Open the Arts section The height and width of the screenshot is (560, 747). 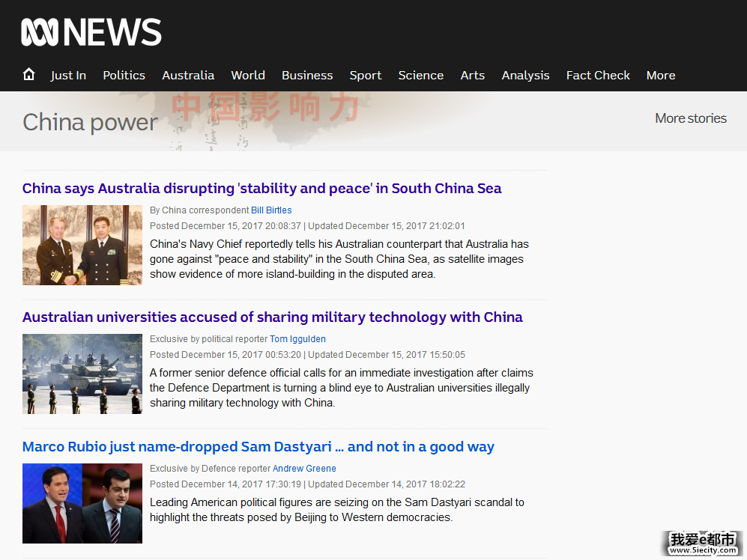473,75
